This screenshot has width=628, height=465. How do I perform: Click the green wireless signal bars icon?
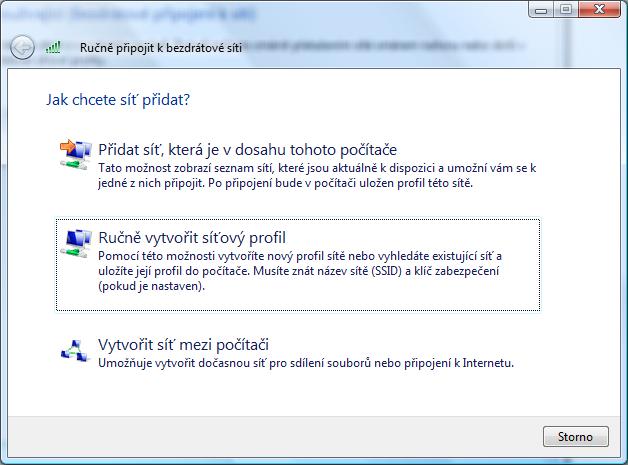[x=55, y=47]
